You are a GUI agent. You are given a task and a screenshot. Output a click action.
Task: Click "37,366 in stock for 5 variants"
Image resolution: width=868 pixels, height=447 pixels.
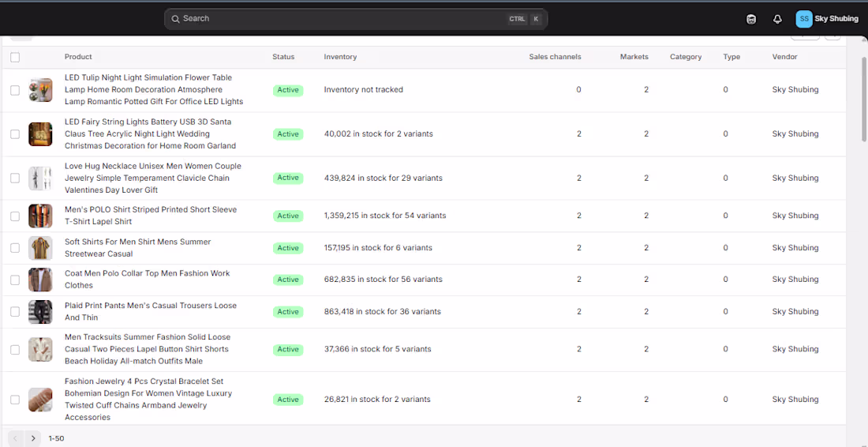coord(377,349)
